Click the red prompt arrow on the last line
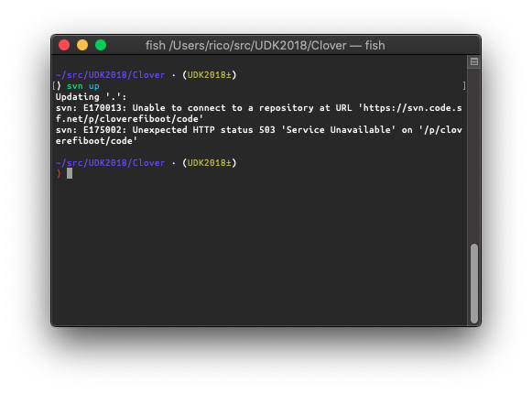Viewport: 532px width, 394px height. tap(59, 173)
